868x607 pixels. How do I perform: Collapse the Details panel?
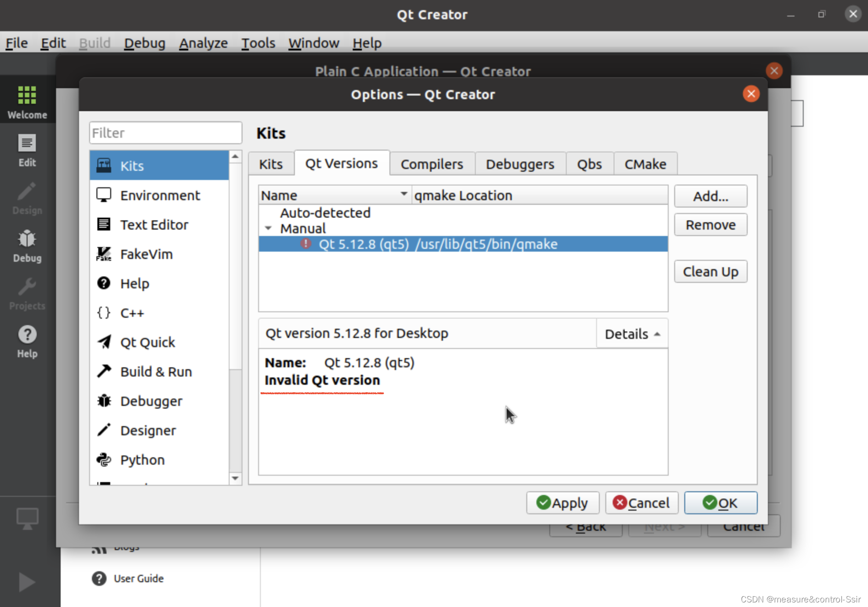point(631,334)
